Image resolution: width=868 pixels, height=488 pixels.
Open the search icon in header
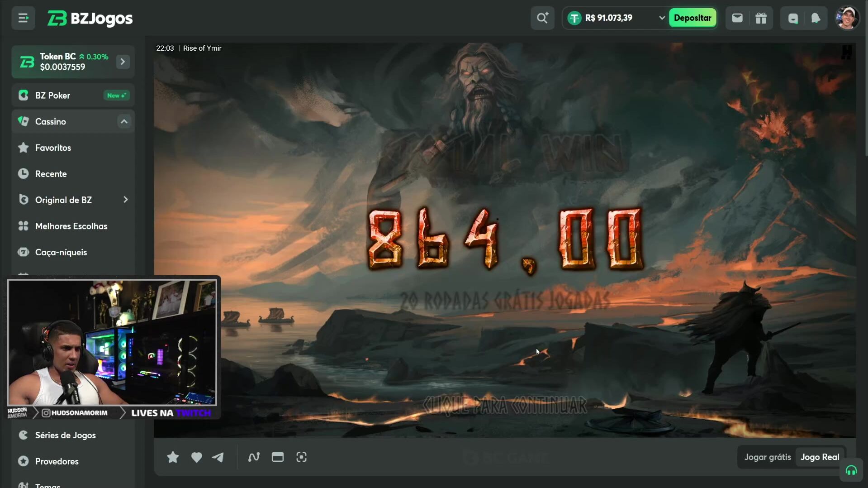542,18
